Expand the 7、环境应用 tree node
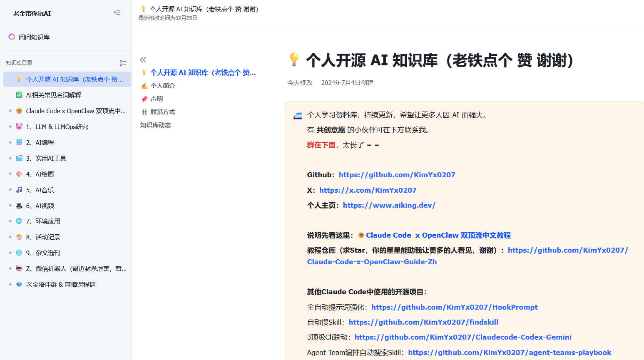644x360 pixels. point(10,221)
